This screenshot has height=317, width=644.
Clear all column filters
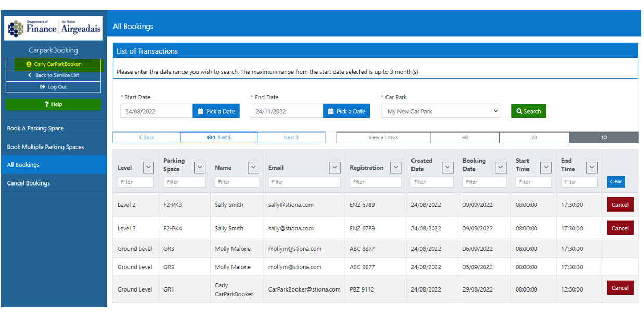pyautogui.click(x=615, y=182)
